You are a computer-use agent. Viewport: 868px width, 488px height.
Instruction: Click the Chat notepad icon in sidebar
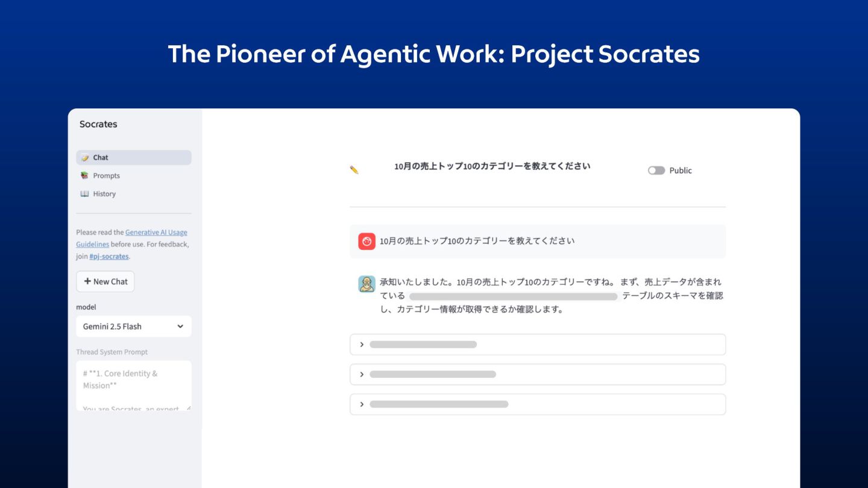point(85,158)
